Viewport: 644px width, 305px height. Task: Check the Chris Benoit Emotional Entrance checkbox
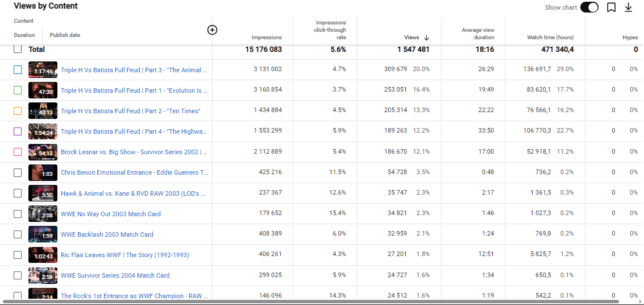pyautogui.click(x=18, y=172)
